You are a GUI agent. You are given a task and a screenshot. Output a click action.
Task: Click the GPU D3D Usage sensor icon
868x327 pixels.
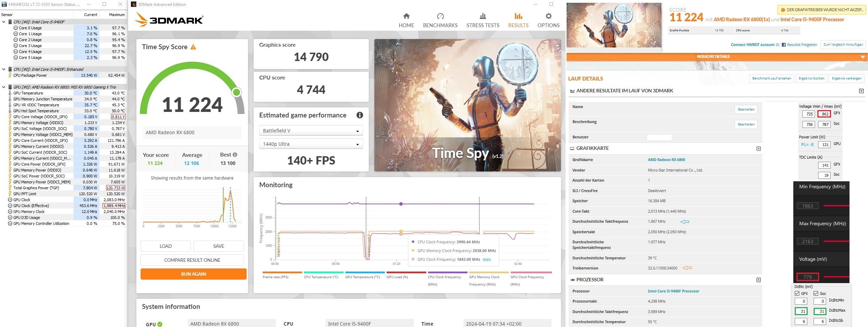coord(10,218)
